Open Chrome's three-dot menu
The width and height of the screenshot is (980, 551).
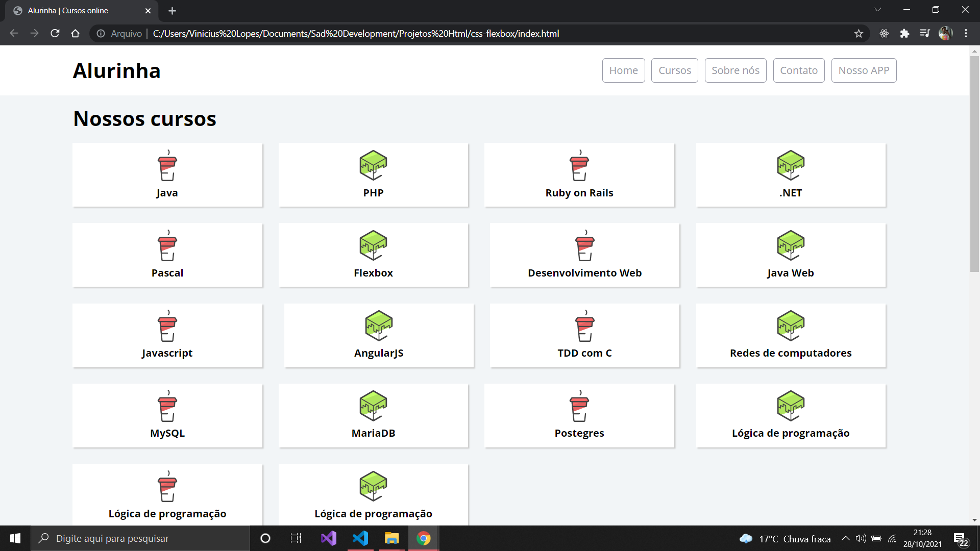pyautogui.click(x=966, y=33)
